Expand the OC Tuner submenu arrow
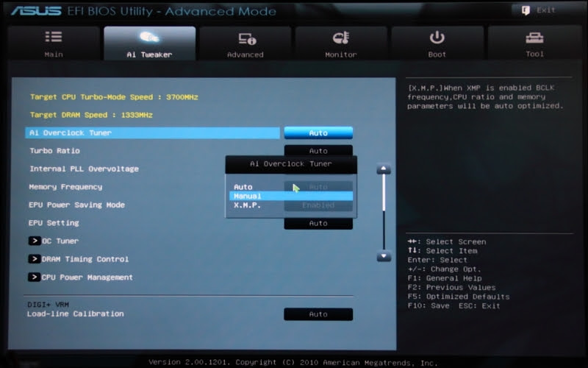 [35, 241]
